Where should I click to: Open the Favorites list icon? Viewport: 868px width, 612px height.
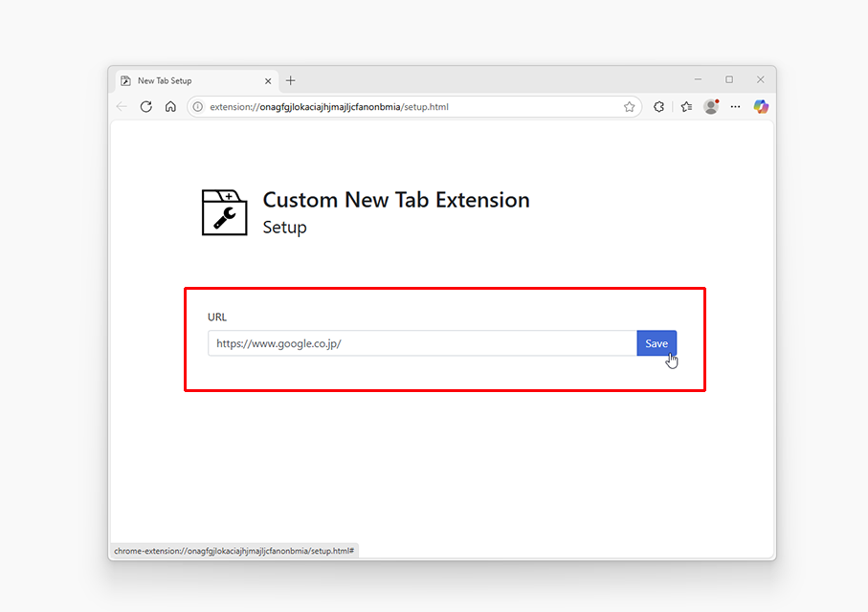click(686, 107)
